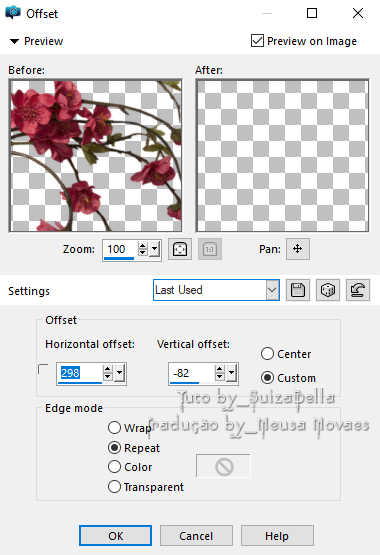The image size is (380, 555).
Task: Click the reset to default icon
Action: 358,290
